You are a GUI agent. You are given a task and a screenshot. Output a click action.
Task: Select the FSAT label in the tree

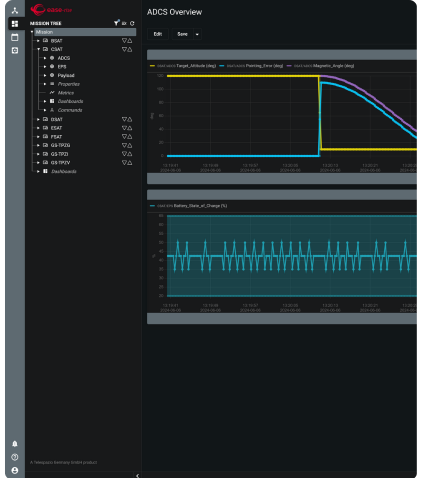(56, 137)
